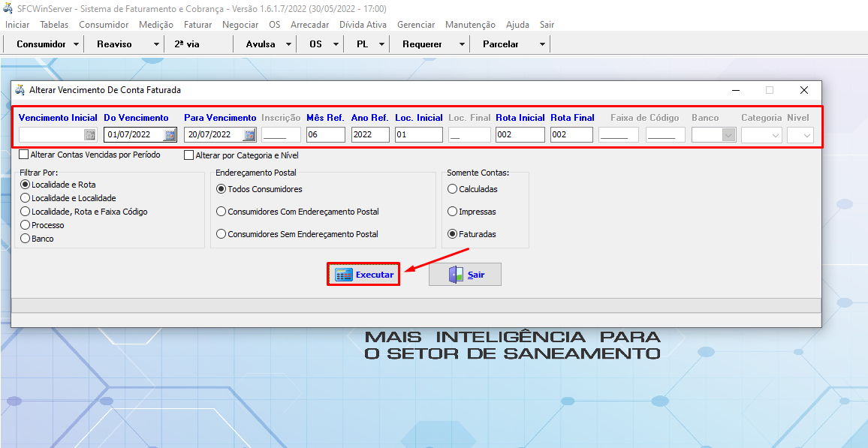868x448 pixels.
Task: Click the dialog title bar app icon
Action: pos(20,90)
